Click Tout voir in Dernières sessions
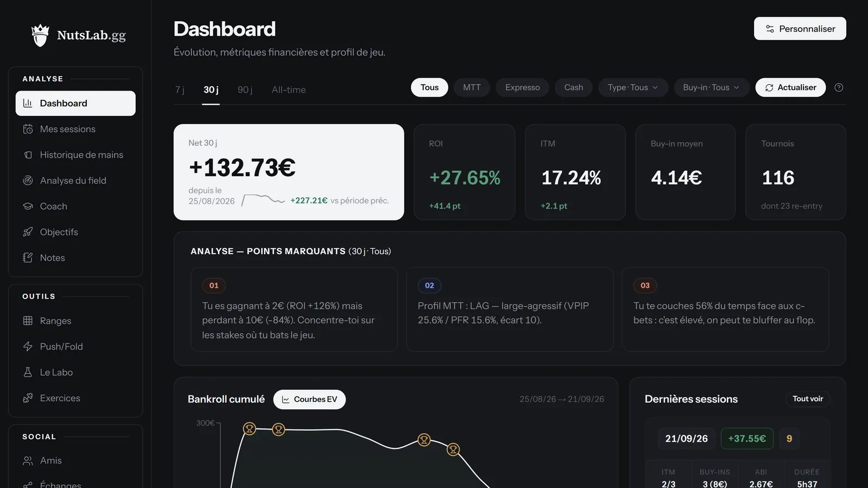Image resolution: width=868 pixels, height=488 pixels. [x=808, y=399]
